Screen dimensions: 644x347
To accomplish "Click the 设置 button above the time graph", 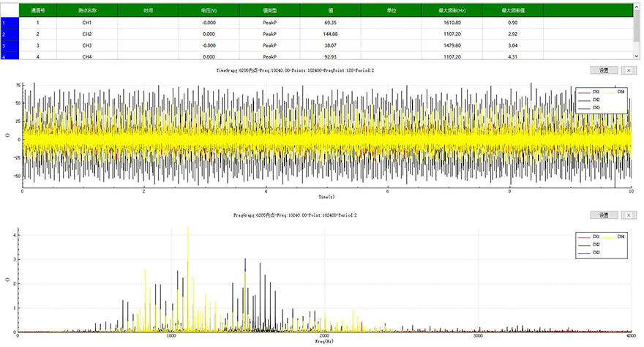I will (604, 70).
